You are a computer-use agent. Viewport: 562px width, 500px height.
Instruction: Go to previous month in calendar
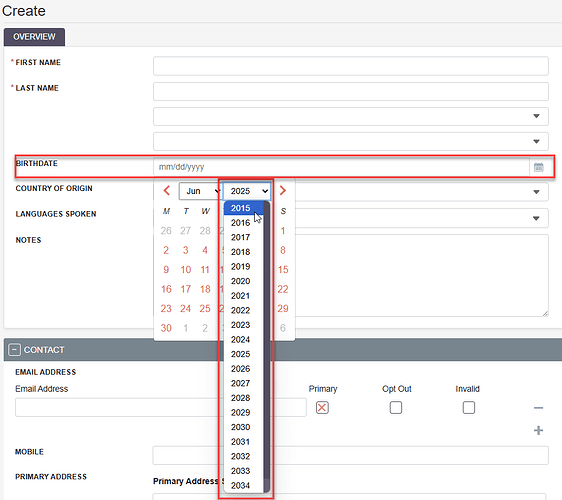pyautogui.click(x=167, y=191)
